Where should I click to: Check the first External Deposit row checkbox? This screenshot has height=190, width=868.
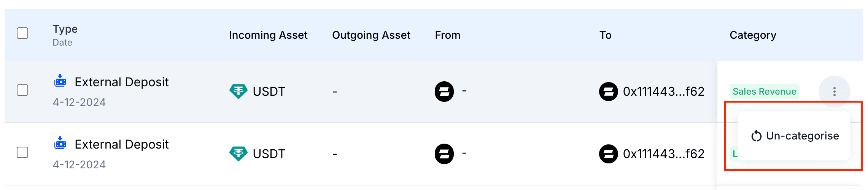[x=22, y=90]
